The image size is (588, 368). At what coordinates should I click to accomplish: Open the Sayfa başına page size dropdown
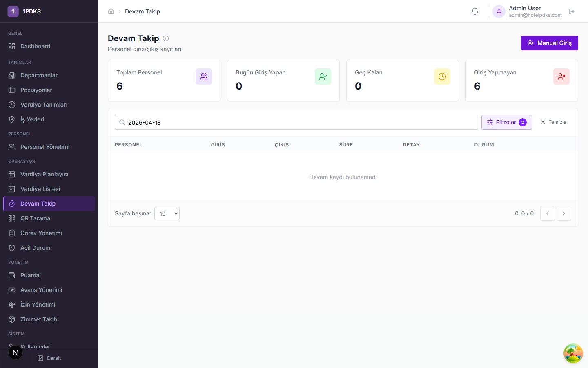pyautogui.click(x=167, y=213)
